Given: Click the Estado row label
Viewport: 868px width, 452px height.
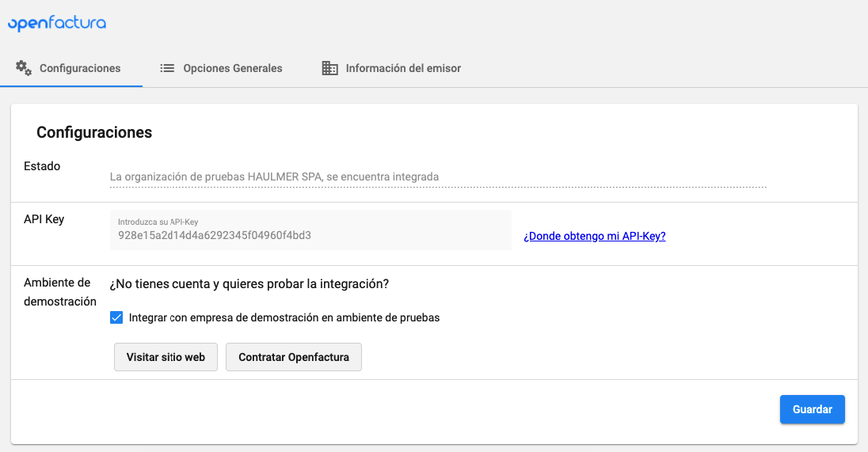Looking at the screenshot, I should (42, 166).
